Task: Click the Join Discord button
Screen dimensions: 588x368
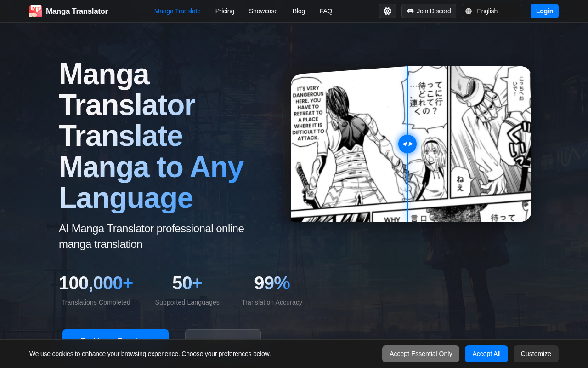Action: (x=429, y=11)
